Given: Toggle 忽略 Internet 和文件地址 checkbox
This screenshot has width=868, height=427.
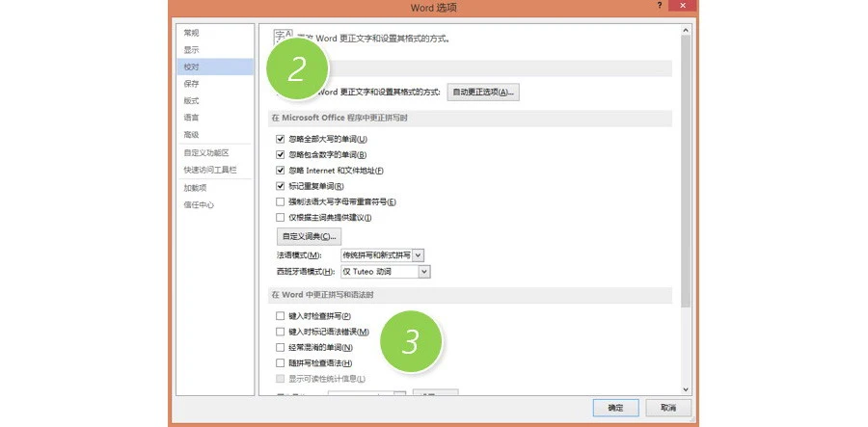Looking at the screenshot, I should [x=280, y=171].
